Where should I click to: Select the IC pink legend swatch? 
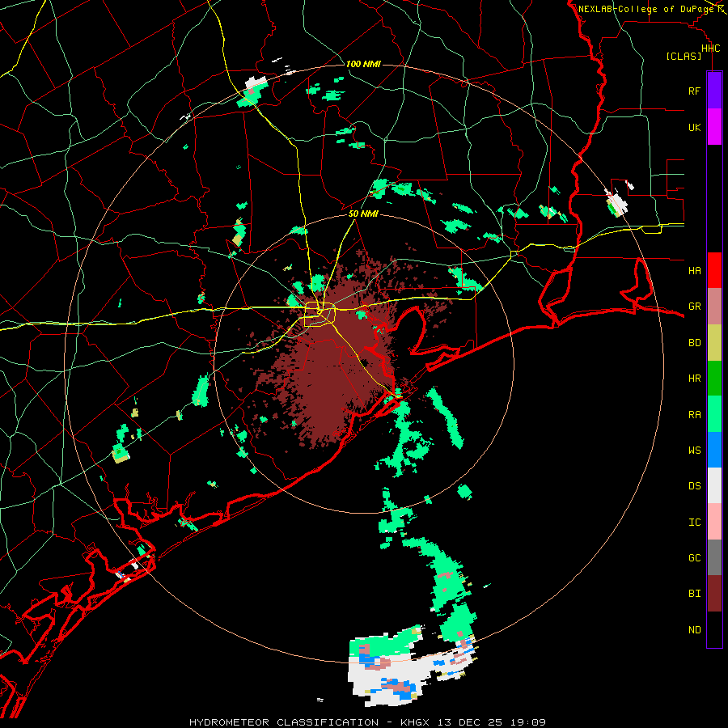click(x=714, y=522)
